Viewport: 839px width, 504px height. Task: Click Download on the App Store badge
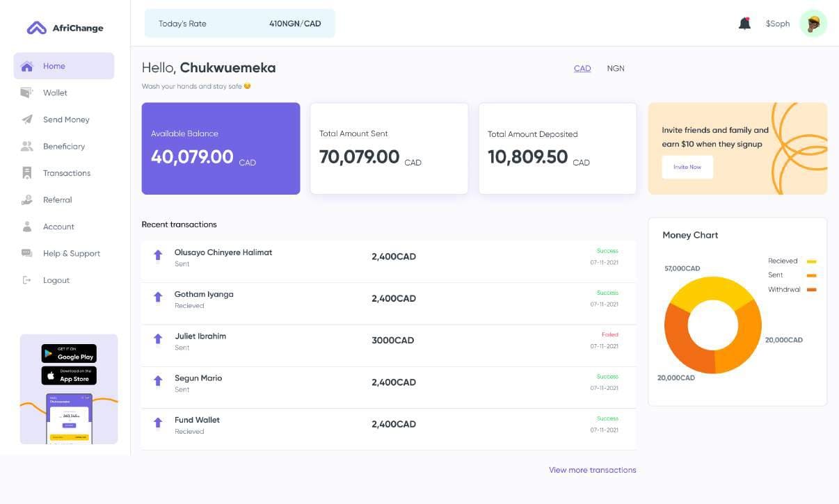(69, 375)
